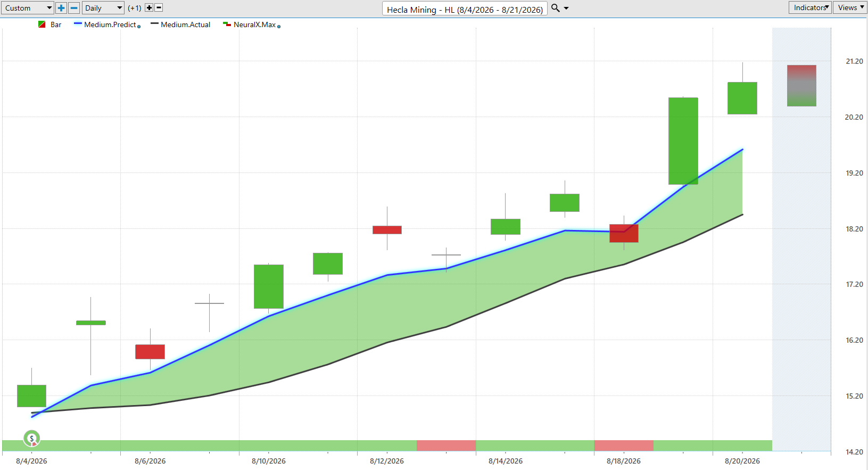Click the 8/14/2026 date label

tap(506, 461)
